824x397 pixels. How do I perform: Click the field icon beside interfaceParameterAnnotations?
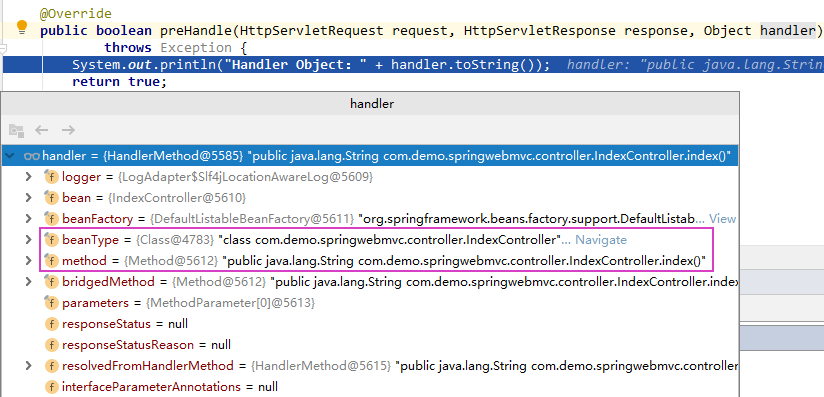click(x=51, y=387)
